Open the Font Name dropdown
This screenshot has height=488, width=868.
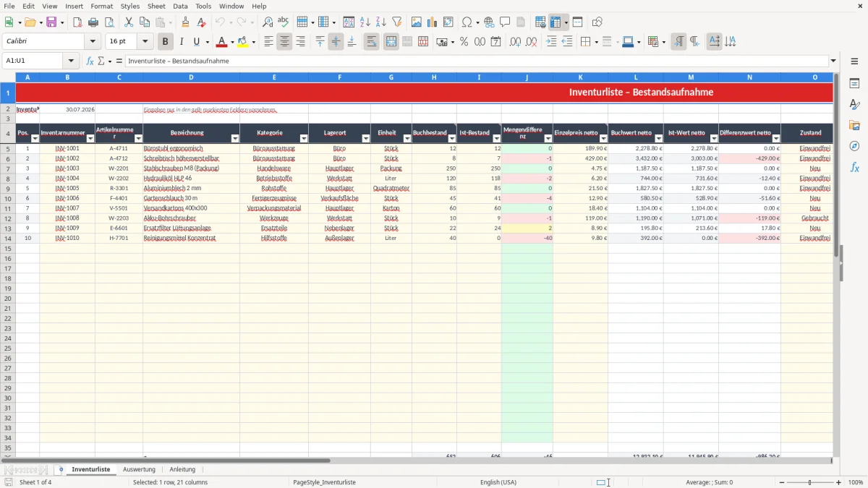click(93, 42)
